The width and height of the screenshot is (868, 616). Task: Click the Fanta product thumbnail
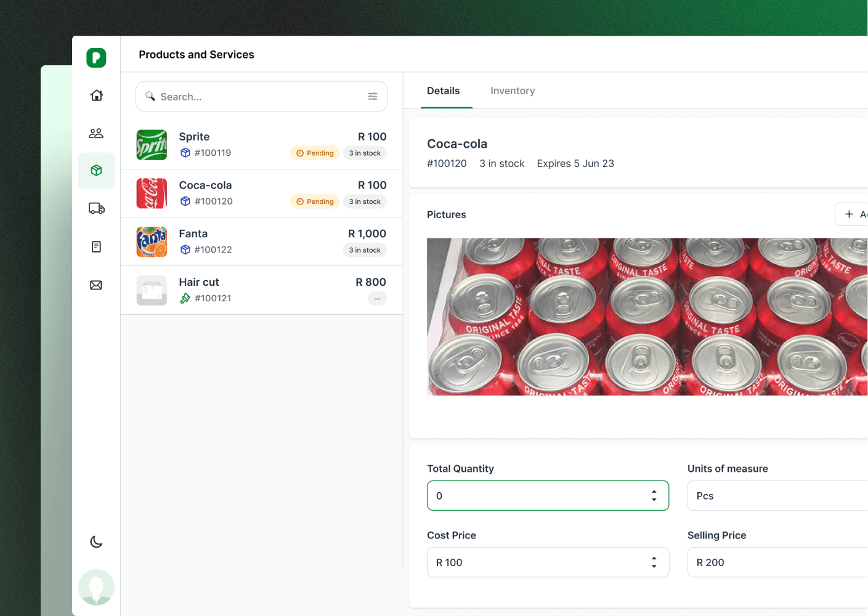click(152, 241)
